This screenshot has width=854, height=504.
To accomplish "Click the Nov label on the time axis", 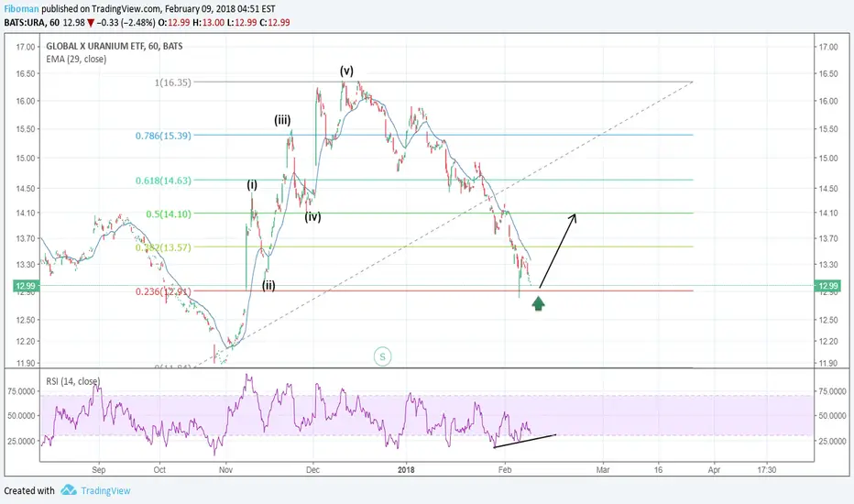I will click(x=225, y=470).
